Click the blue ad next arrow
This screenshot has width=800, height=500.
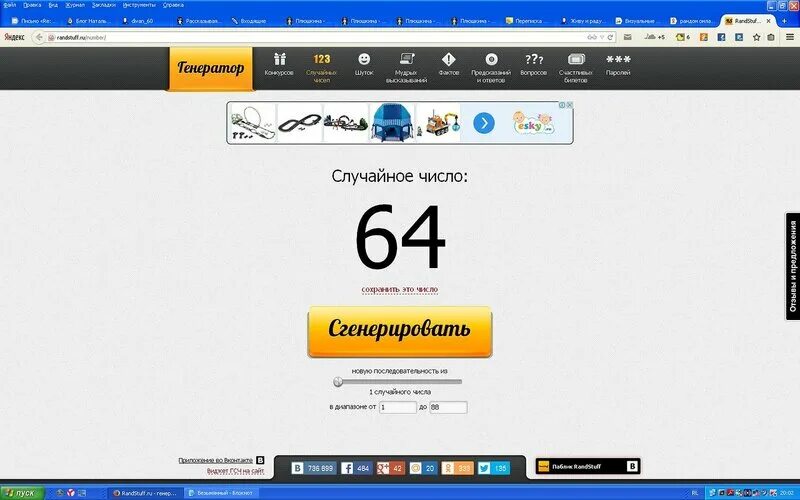484,123
